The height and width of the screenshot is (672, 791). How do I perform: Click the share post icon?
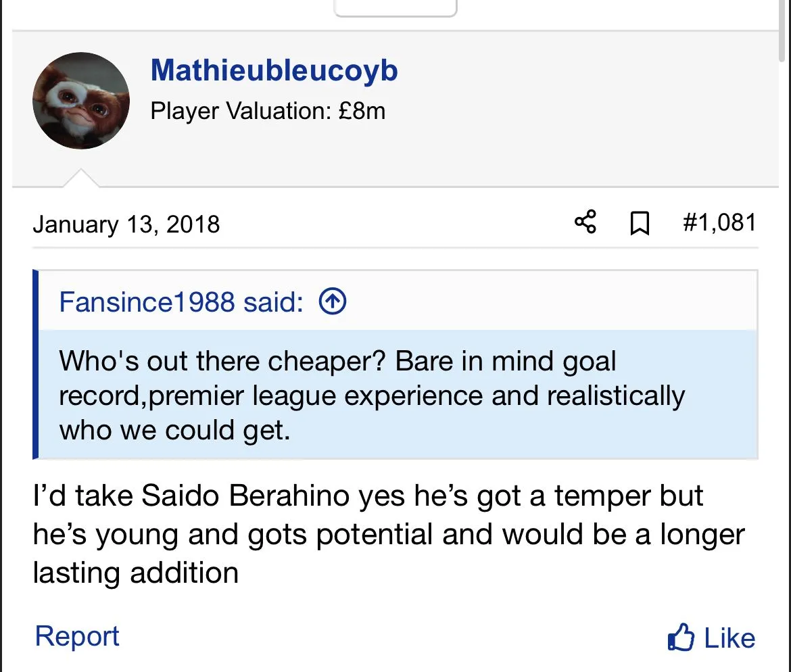tap(585, 222)
